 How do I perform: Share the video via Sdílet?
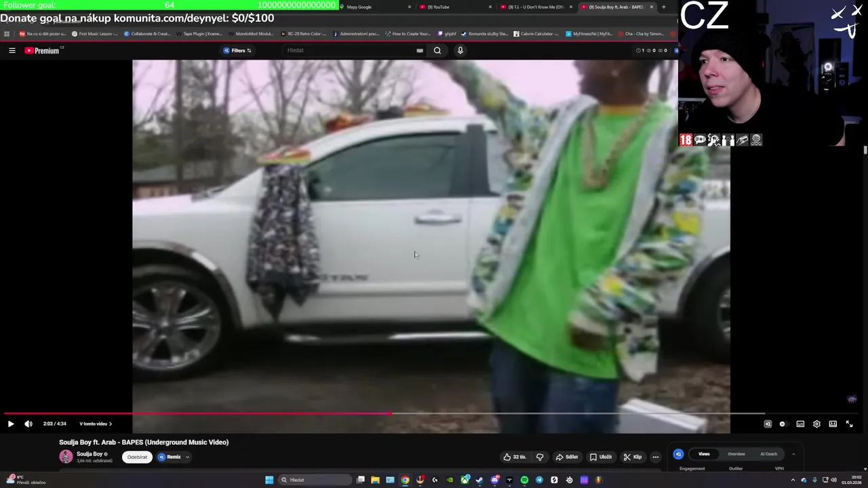click(x=567, y=457)
